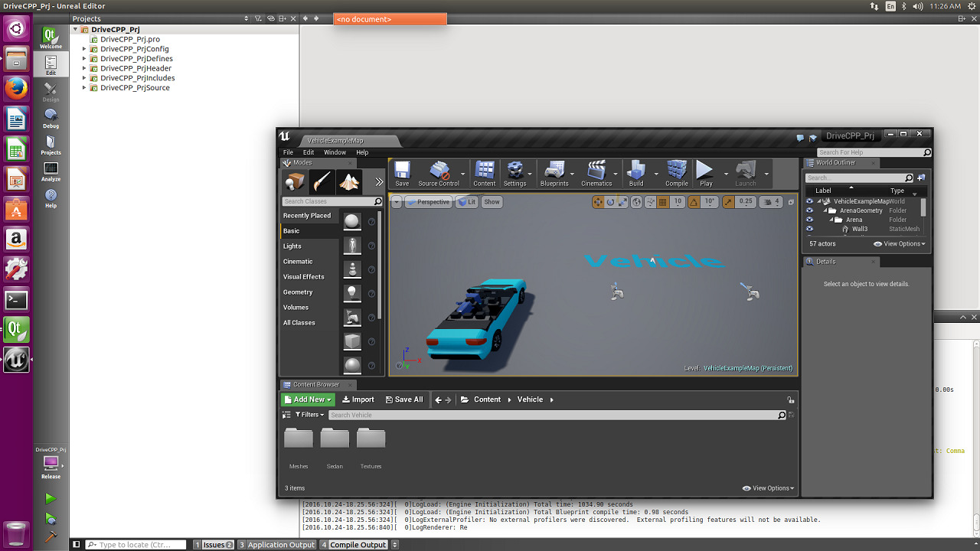980x551 pixels.
Task: Click the Save All button
Action: pos(404,399)
